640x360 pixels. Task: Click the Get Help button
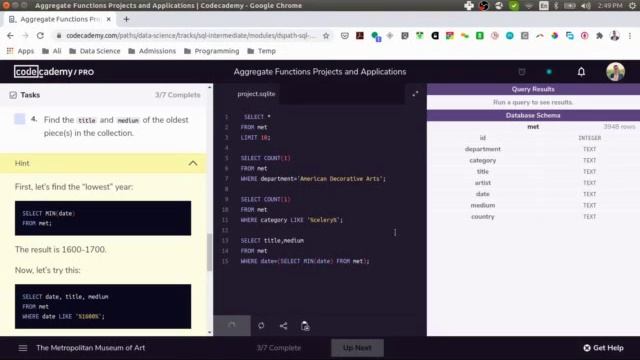coord(603,348)
